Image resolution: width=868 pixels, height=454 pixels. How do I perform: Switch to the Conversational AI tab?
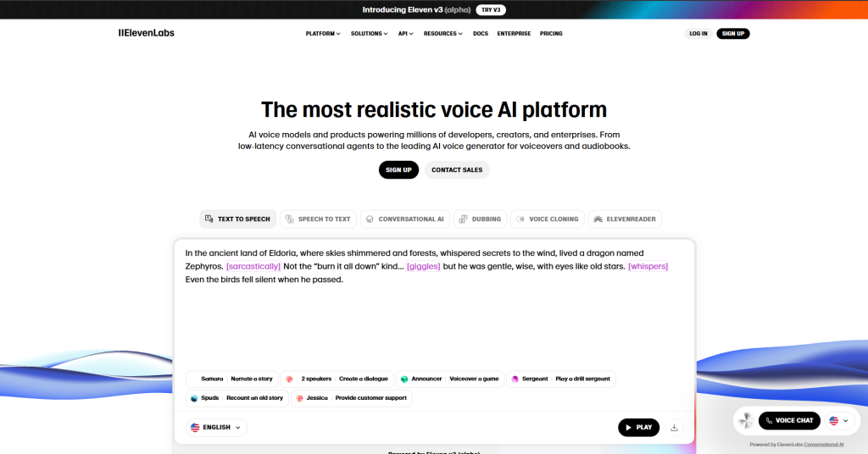[x=405, y=219]
